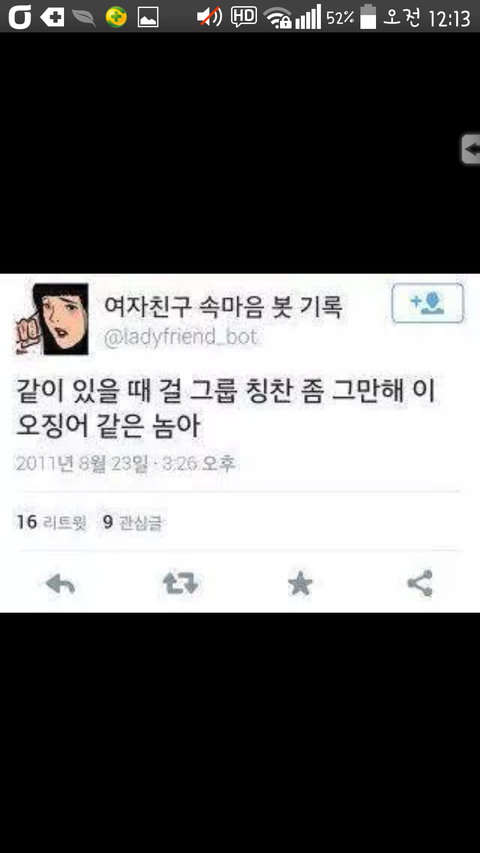The height and width of the screenshot is (853, 480).
Task: Tap the picture notification icon
Action: coord(148,17)
